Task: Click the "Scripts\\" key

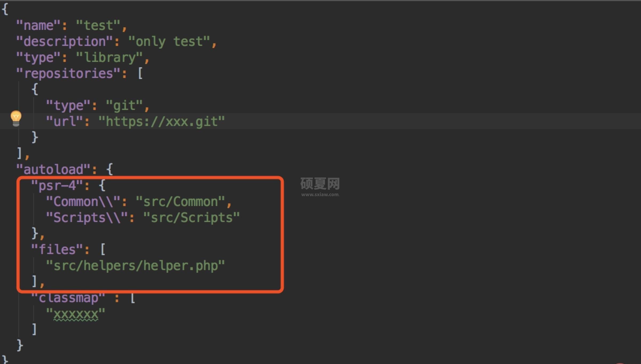Action: [87, 217]
